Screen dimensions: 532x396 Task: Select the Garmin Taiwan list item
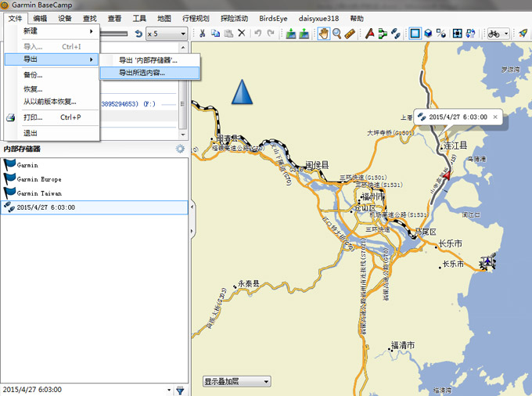[95, 193]
